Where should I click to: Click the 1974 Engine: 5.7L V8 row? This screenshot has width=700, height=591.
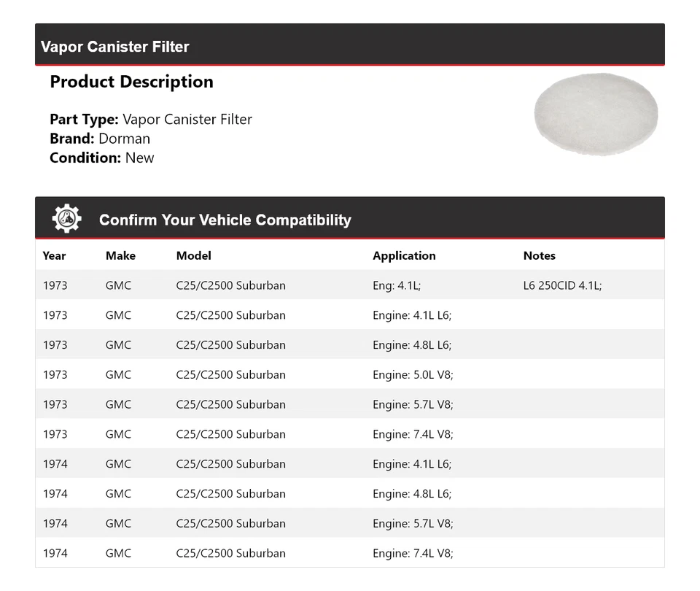(350, 523)
